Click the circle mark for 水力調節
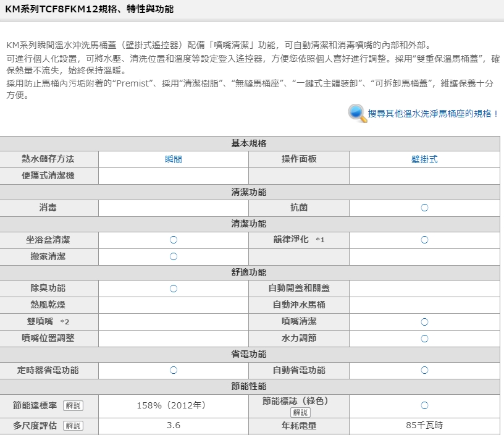The image size is (504, 435). pos(424,339)
